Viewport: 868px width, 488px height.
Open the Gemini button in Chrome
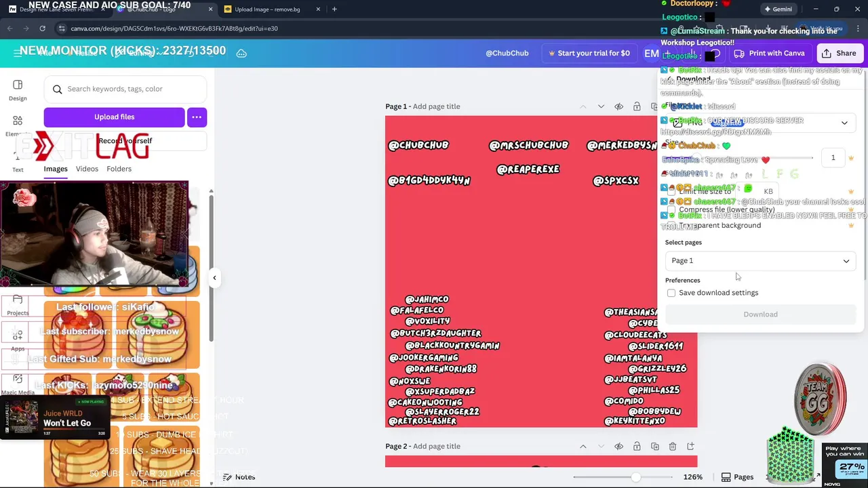(x=778, y=9)
